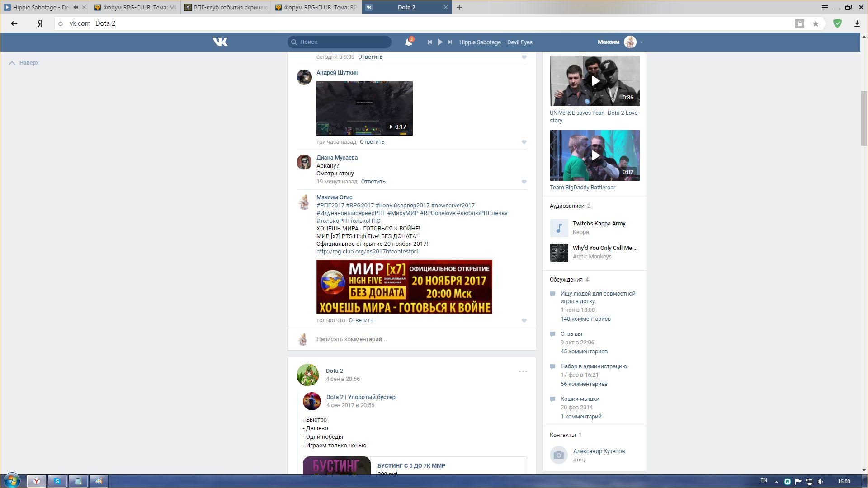Like Максим Отис's comment with the heart

524,320
